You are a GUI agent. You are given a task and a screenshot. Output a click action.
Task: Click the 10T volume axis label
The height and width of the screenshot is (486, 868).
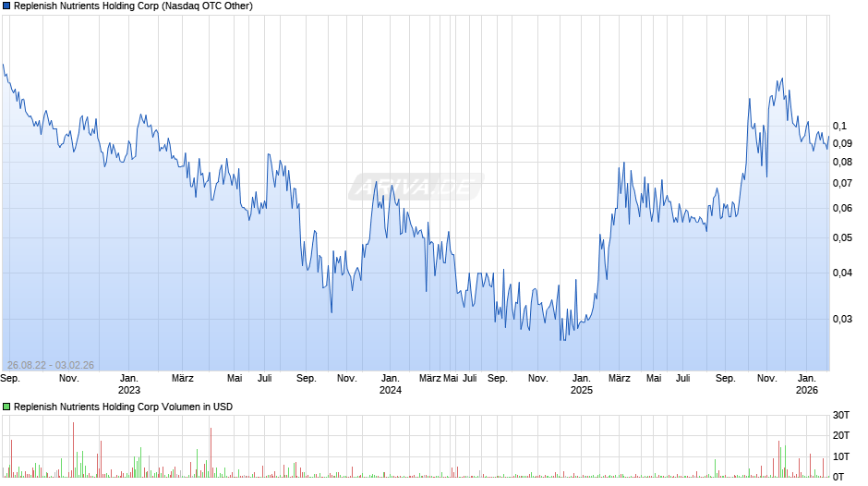[841, 456]
